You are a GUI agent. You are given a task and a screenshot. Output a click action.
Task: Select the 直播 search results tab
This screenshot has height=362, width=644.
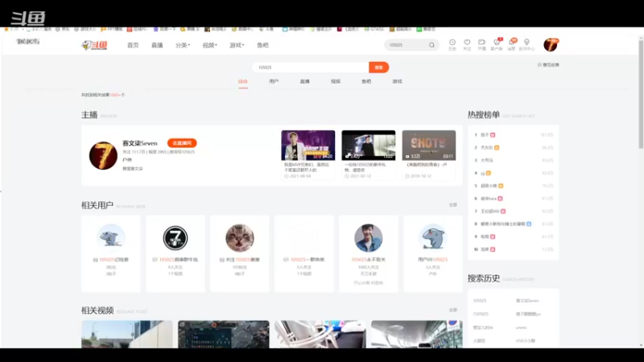click(304, 82)
